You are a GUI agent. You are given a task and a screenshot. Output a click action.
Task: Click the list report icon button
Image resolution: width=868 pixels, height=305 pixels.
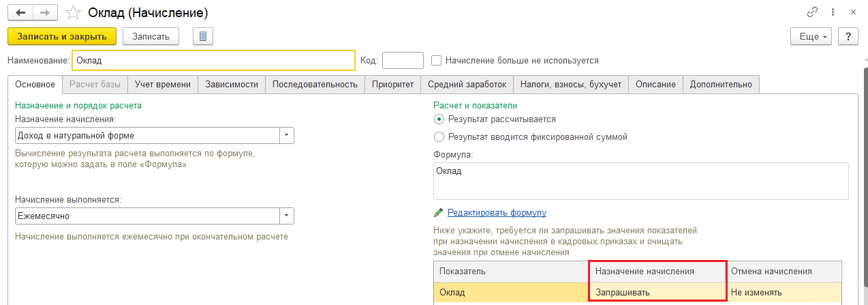click(203, 36)
